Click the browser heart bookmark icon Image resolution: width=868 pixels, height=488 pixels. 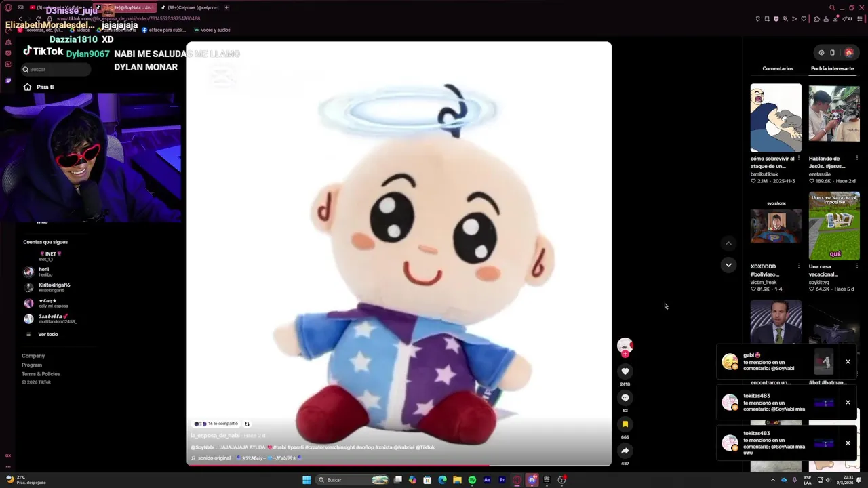click(x=804, y=19)
